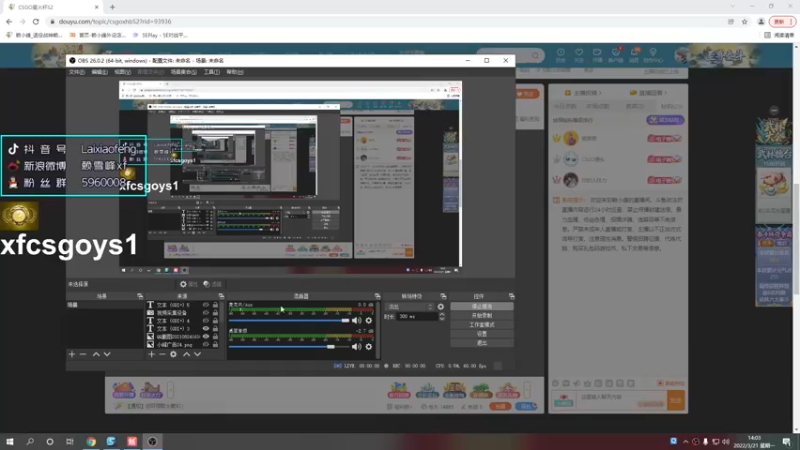Open settings gear of desktop audio channel
The image size is (800, 450).
click(368, 346)
